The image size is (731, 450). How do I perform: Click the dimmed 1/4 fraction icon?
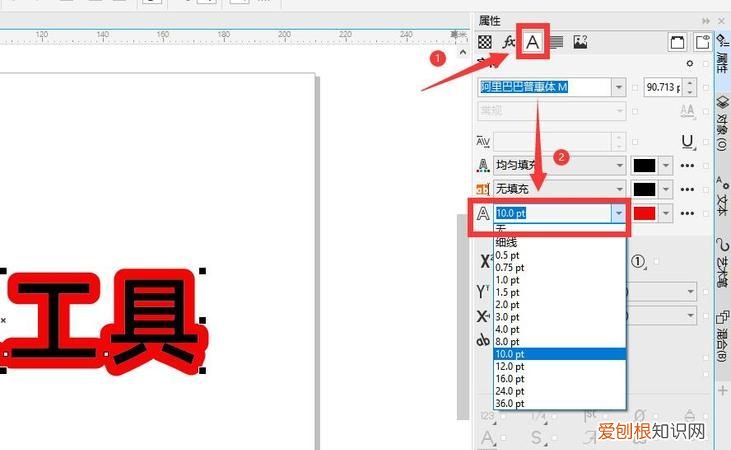click(x=538, y=415)
